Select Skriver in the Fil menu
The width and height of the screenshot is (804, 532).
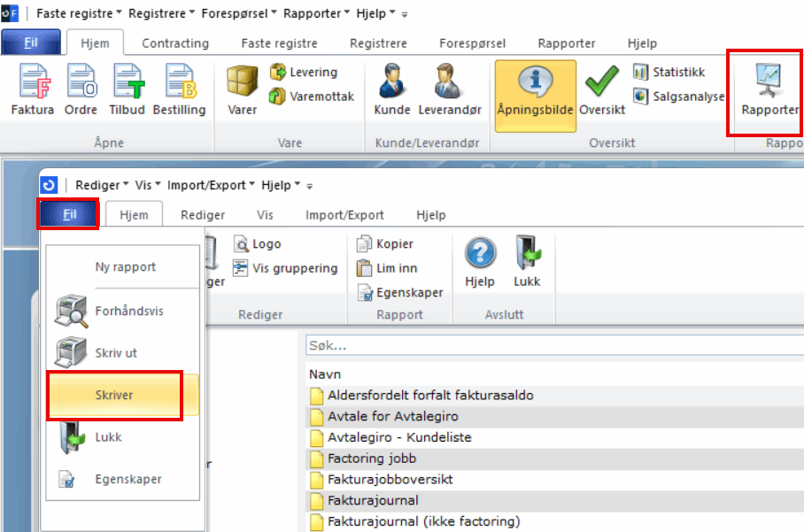(114, 395)
